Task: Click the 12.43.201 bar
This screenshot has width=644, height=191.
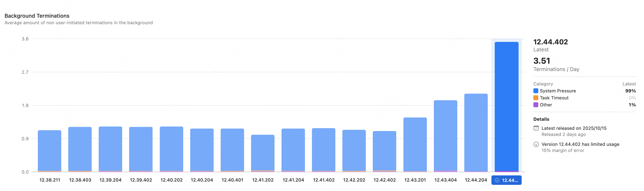Action: (x=415, y=145)
